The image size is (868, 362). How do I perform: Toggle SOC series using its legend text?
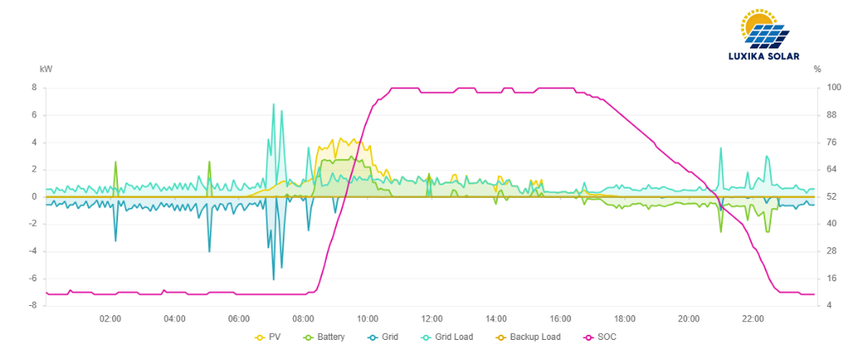click(x=606, y=337)
